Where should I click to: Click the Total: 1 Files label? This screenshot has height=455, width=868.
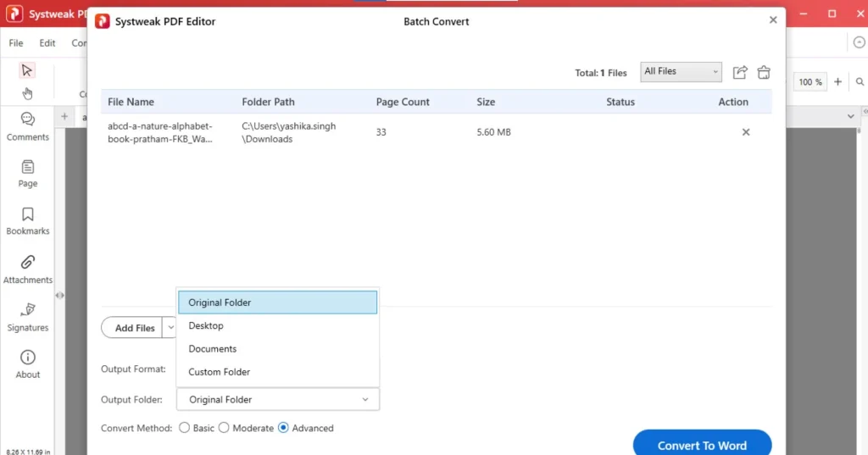pyautogui.click(x=601, y=73)
